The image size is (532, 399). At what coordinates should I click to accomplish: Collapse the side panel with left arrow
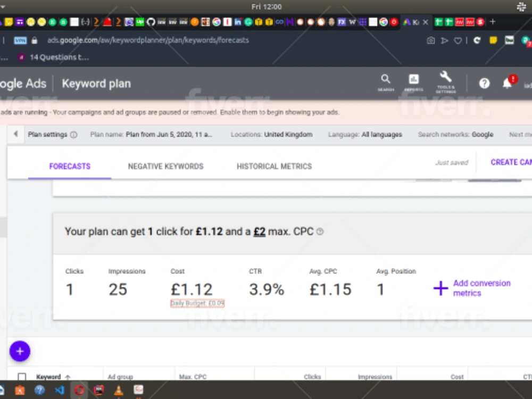(15, 134)
